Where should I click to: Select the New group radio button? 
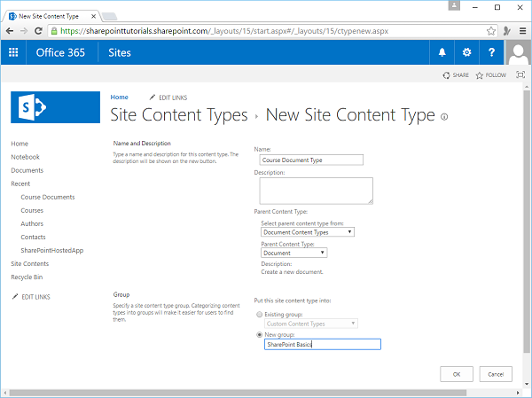coord(259,334)
